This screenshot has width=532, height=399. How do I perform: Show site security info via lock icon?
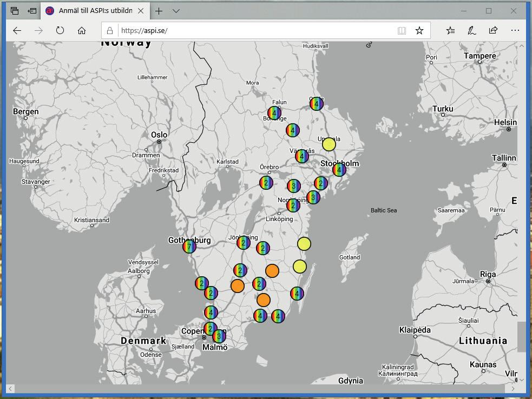pos(109,30)
